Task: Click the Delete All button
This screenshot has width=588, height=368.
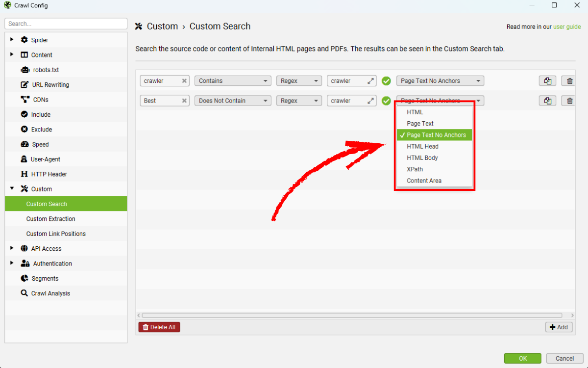Action: (159, 327)
